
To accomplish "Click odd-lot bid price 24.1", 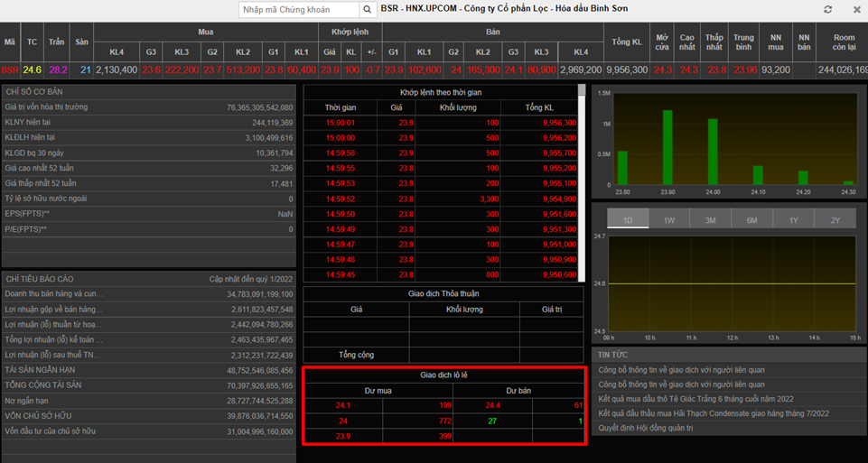I will (x=343, y=405).
